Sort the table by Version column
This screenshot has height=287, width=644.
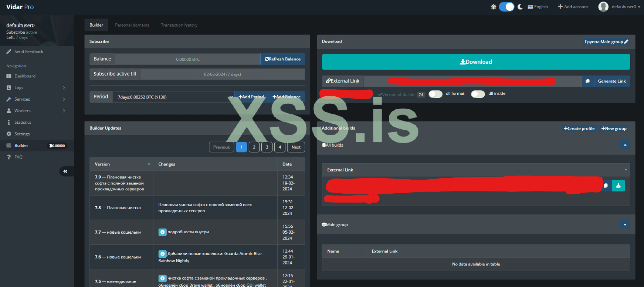[x=122, y=164]
